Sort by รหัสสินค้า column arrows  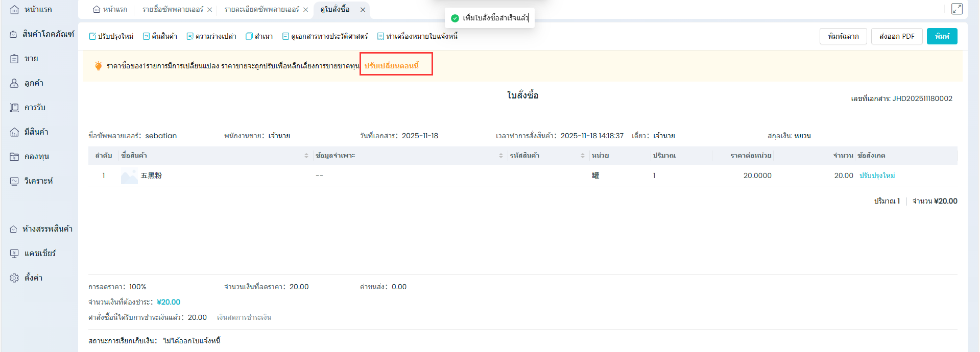coord(583,156)
